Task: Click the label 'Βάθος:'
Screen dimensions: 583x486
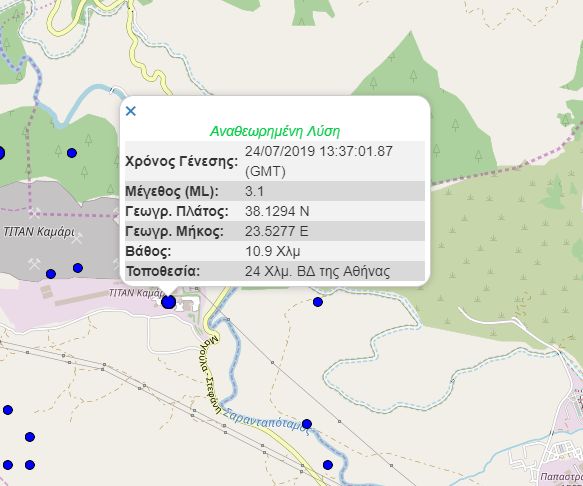Action: point(148,251)
